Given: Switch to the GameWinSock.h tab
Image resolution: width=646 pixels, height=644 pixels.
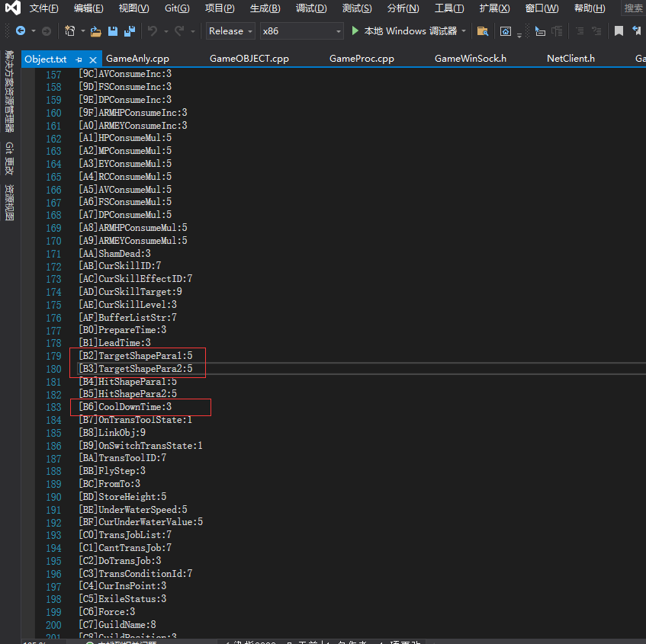Looking at the screenshot, I should [x=471, y=59].
